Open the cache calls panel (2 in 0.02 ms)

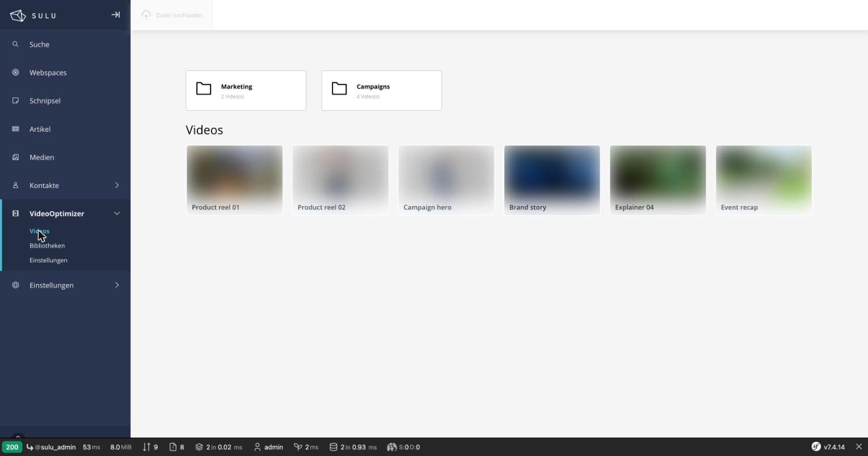218,447
